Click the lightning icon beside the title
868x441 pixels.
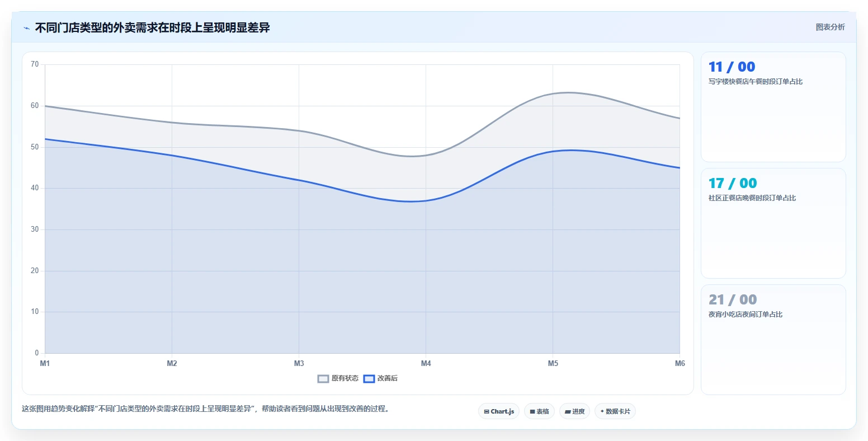26,28
